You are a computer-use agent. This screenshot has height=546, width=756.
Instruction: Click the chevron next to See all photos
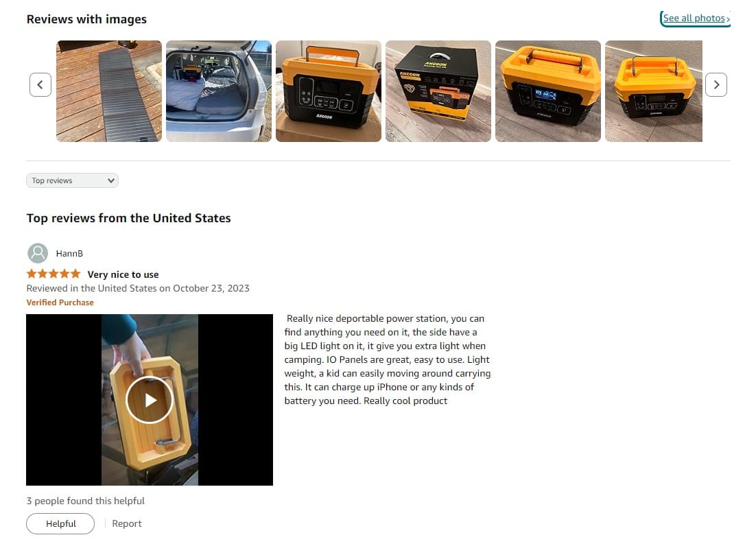click(728, 19)
